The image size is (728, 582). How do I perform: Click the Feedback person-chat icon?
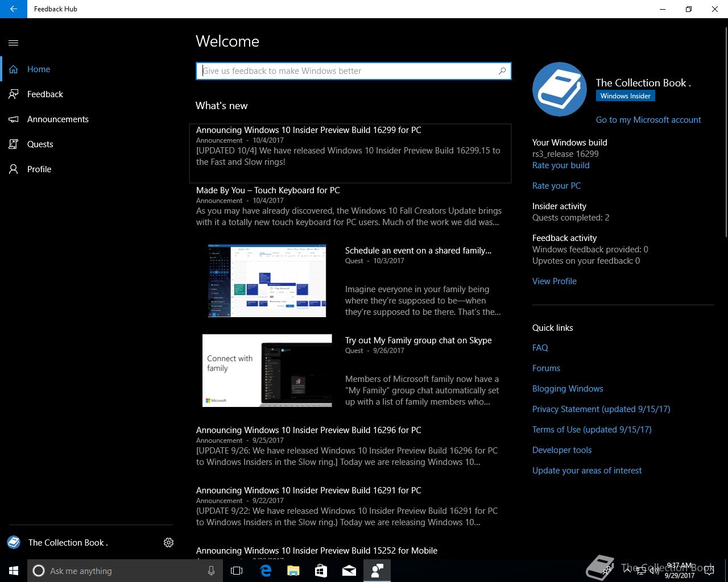click(14, 94)
